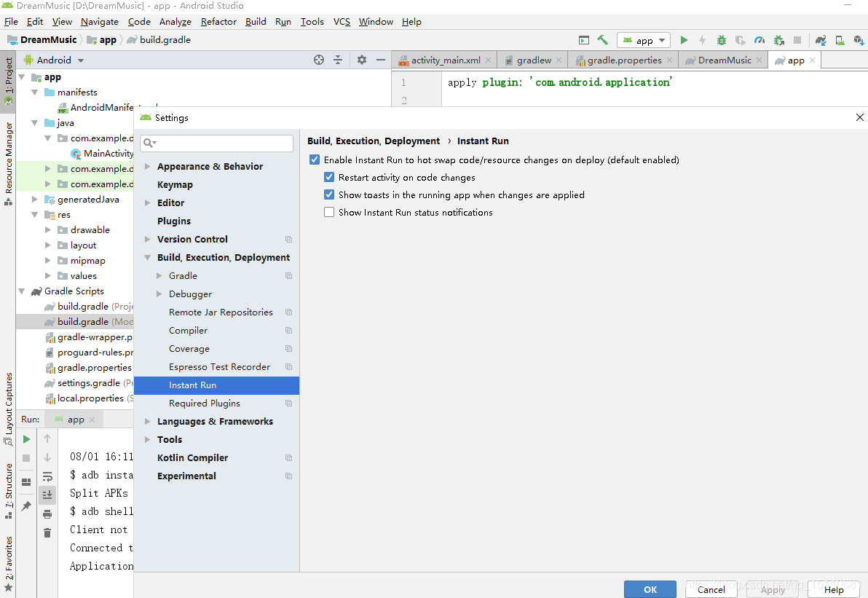868x598 pixels.
Task: Select Plugins in Settings list
Action: pos(174,221)
